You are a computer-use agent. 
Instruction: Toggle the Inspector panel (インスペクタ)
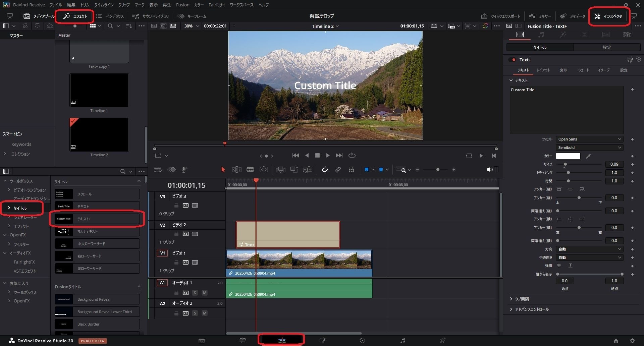[x=608, y=16]
